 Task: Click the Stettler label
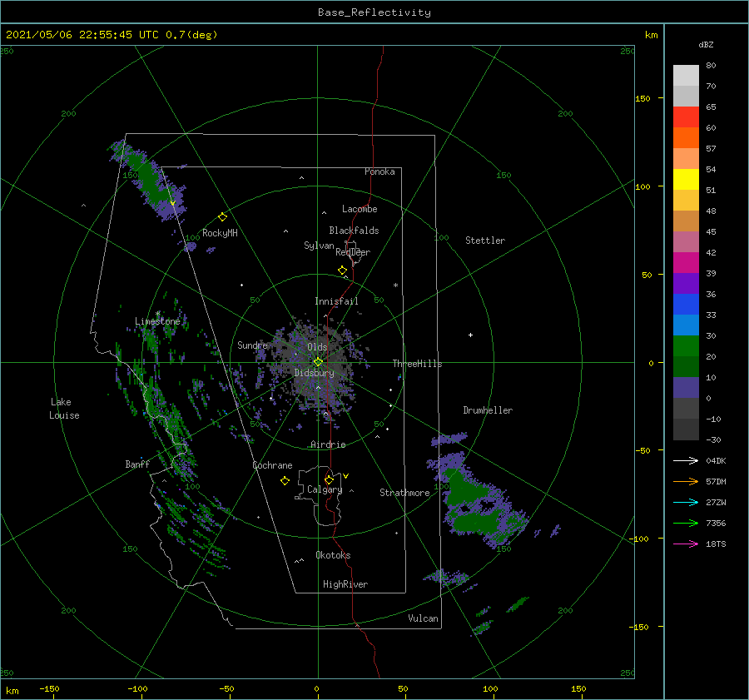[485, 241]
